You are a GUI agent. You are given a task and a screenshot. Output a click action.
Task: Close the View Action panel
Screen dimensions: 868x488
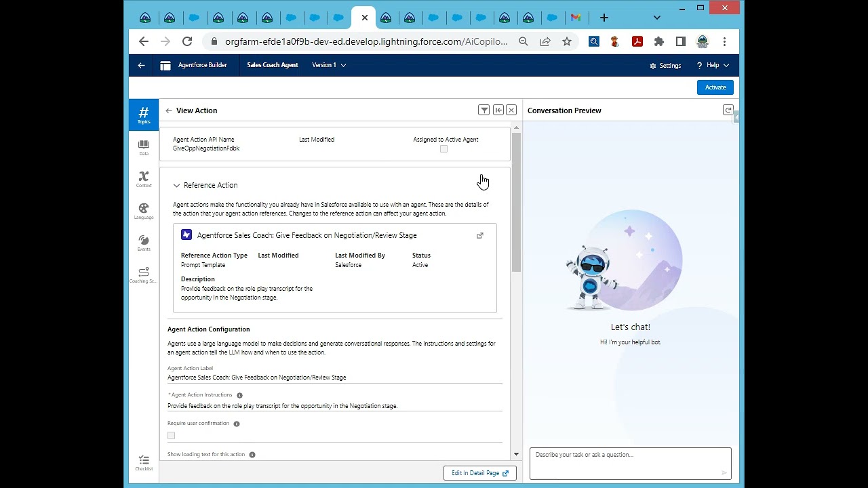tap(511, 110)
